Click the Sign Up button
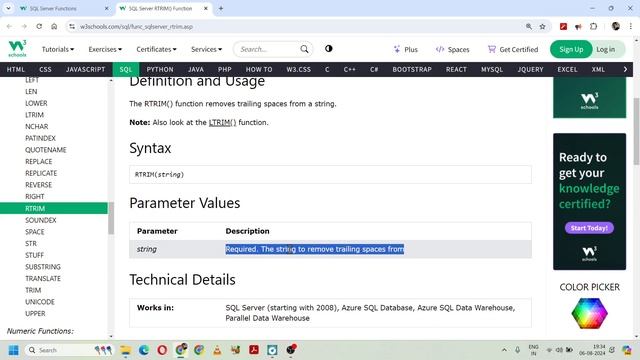 571,49
